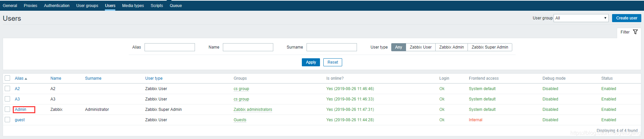The image size is (644, 139).
Task: Open the guest user link
Action: click(20, 120)
